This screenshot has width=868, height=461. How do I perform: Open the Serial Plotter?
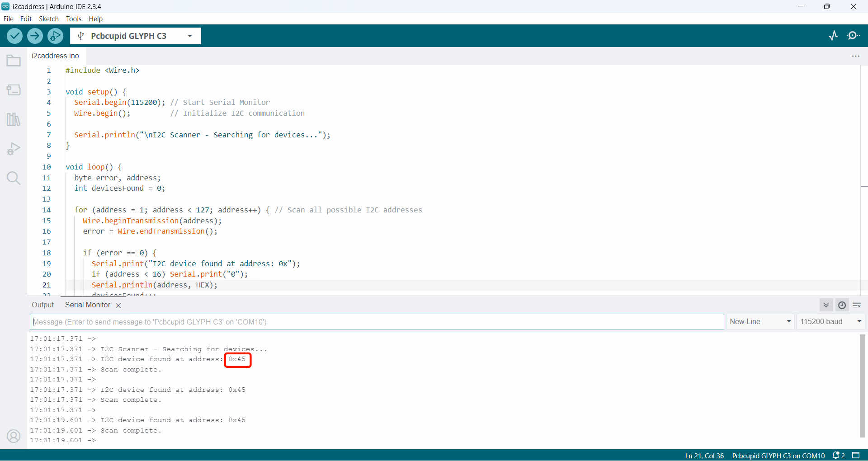click(833, 36)
